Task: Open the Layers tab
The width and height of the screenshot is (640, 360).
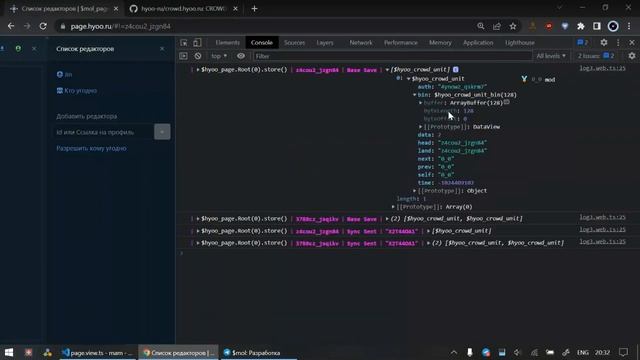Action: tap(325, 43)
